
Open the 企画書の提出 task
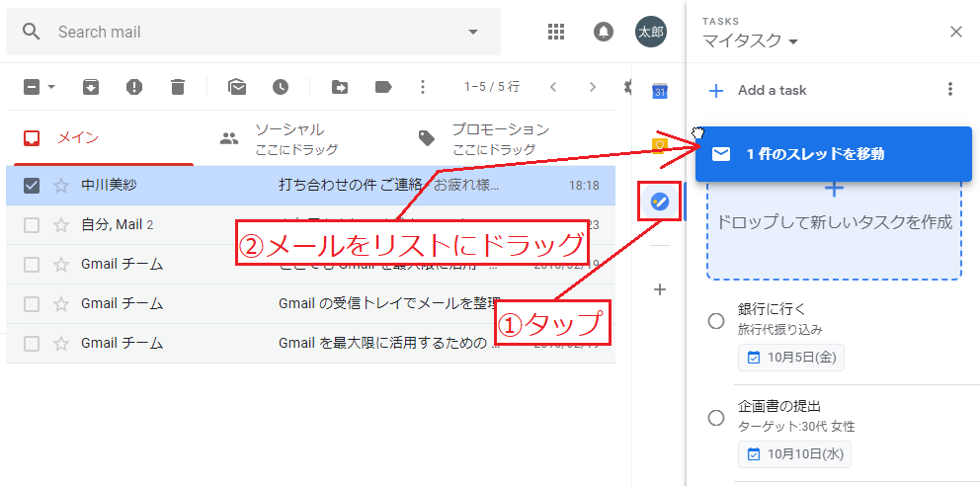(x=778, y=407)
